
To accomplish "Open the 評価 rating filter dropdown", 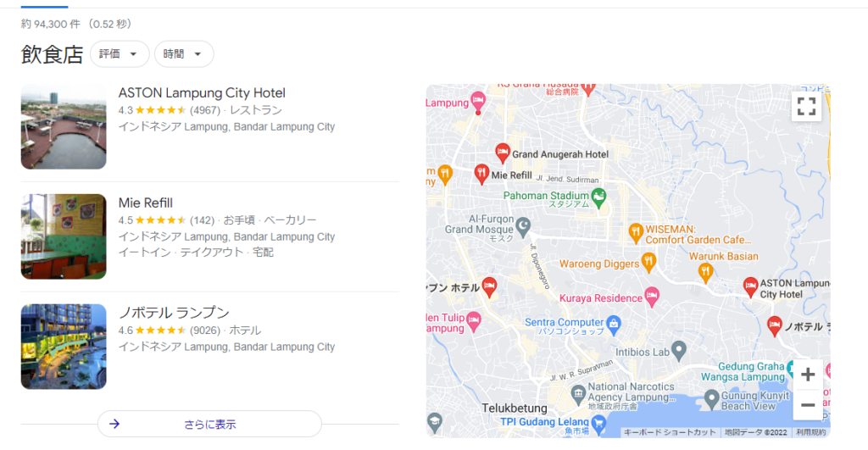I will [120, 53].
